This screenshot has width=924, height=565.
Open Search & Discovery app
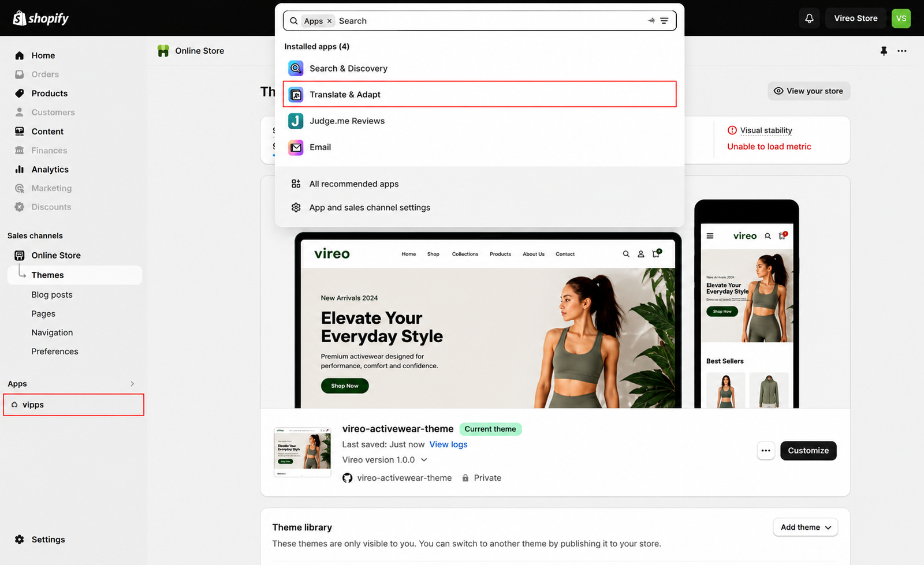(479, 68)
